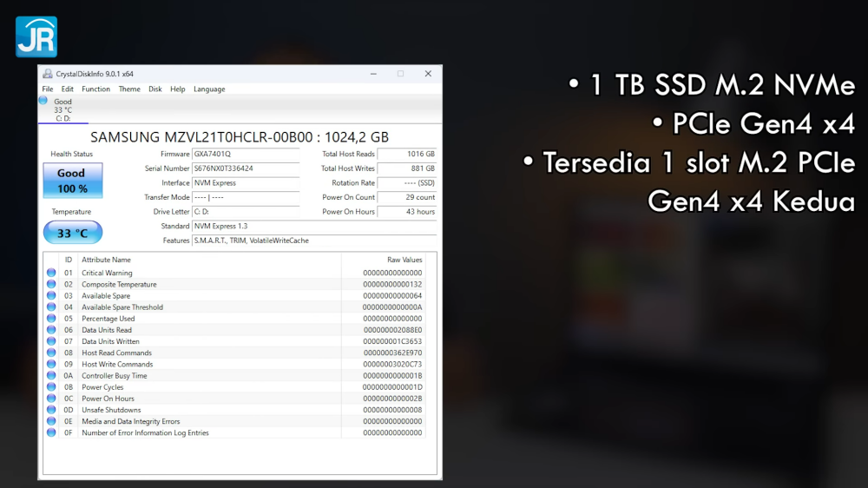This screenshot has height=488, width=868.
Task: Select the Percentage Used attribute text
Action: pos(108,319)
